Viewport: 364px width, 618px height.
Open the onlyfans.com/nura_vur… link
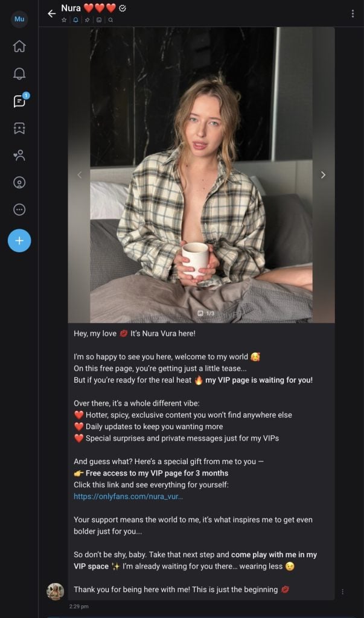pyautogui.click(x=128, y=496)
